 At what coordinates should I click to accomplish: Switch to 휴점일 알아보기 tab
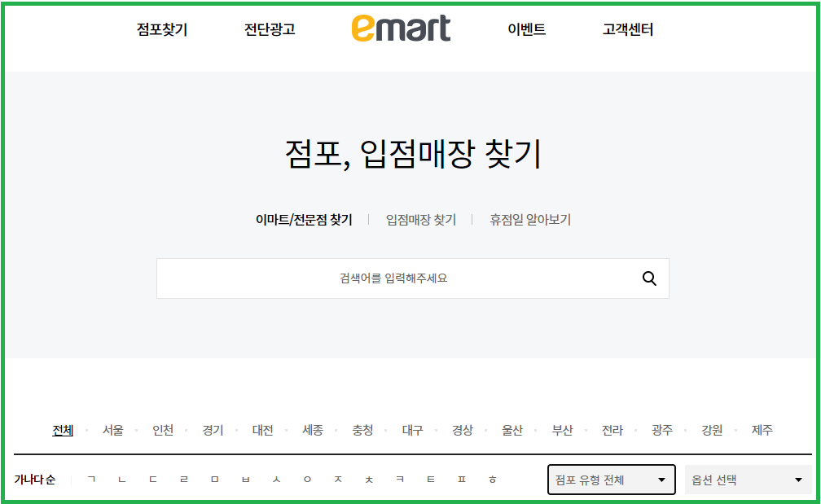[530, 220]
